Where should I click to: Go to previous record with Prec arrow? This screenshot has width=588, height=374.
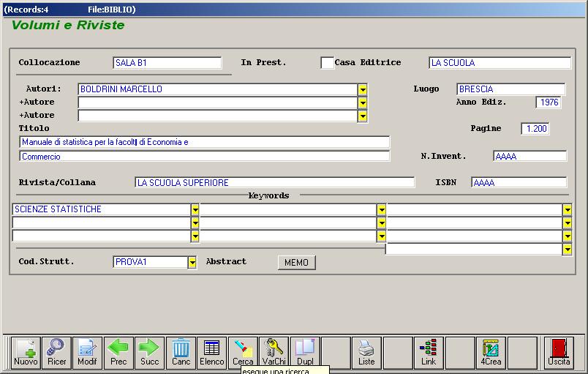click(118, 353)
